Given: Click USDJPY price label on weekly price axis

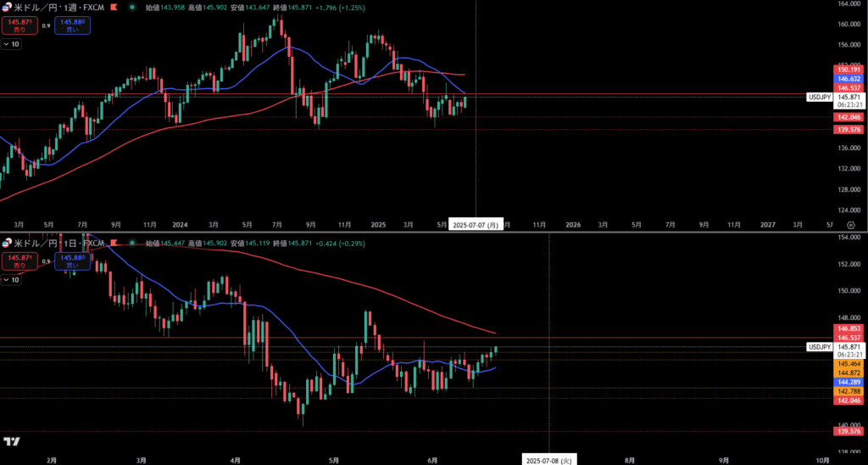Looking at the screenshot, I should pyautogui.click(x=820, y=97).
